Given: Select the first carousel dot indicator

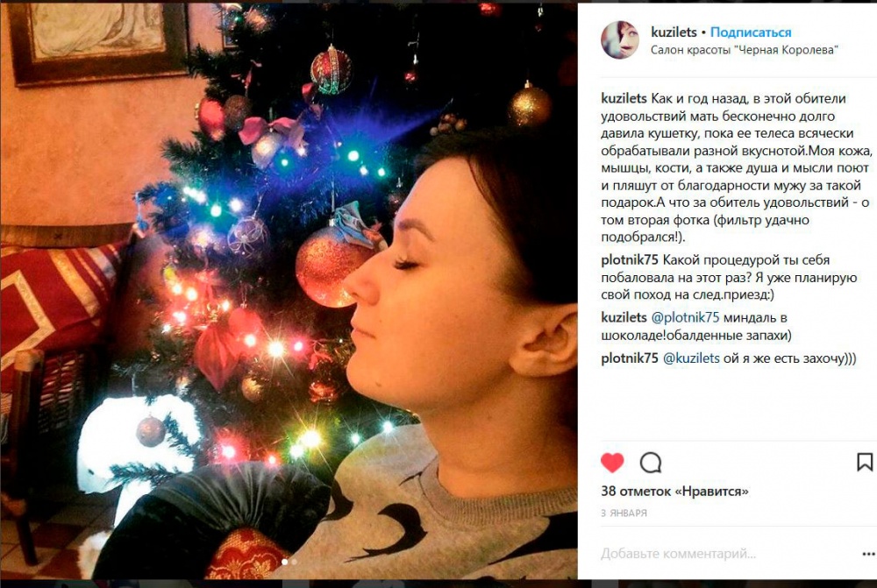Looking at the screenshot, I should point(284,562).
